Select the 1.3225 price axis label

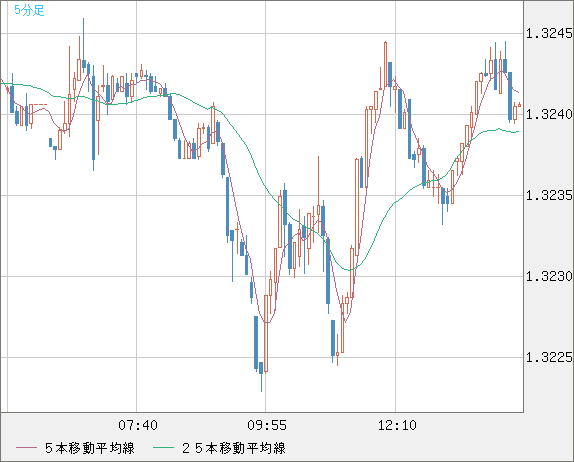coord(549,357)
